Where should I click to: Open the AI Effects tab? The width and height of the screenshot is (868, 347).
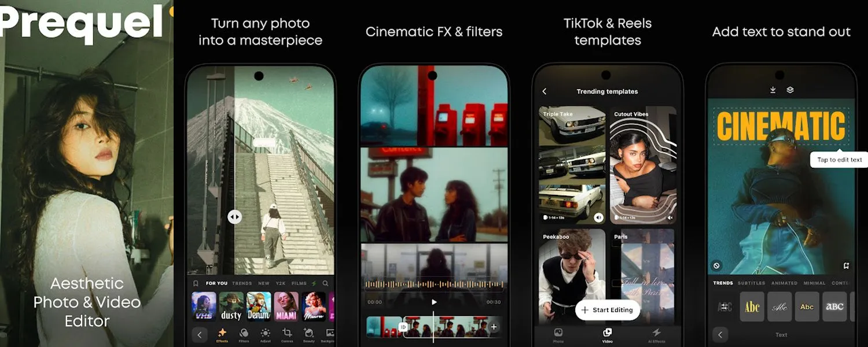click(x=657, y=336)
